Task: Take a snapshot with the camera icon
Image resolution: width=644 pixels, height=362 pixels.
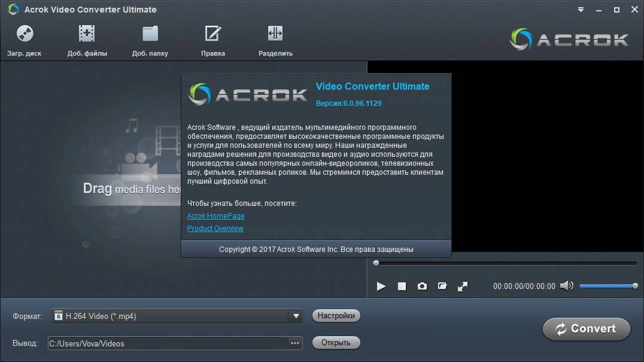Action: [x=422, y=286]
